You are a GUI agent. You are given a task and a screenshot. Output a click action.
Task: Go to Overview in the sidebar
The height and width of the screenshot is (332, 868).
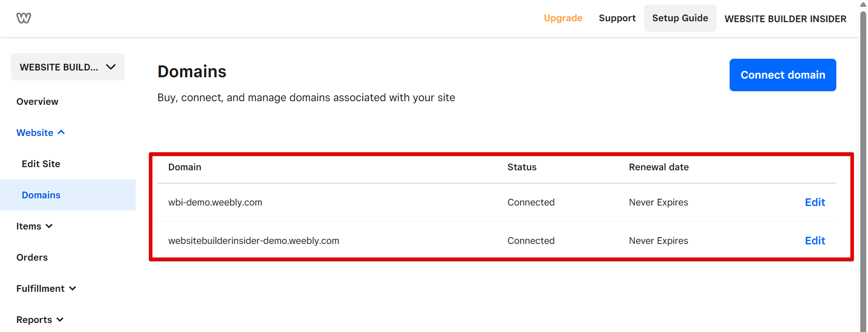[x=37, y=102]
